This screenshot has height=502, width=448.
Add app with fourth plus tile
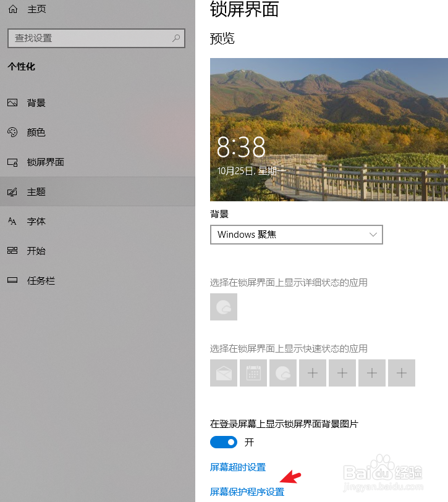pos(402,373)
